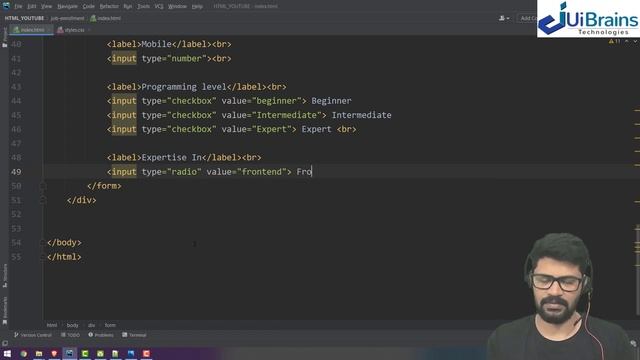This screenshot has height=360, width=640.
Task: Open the user account dropdown
Action: tap(504, 18)
